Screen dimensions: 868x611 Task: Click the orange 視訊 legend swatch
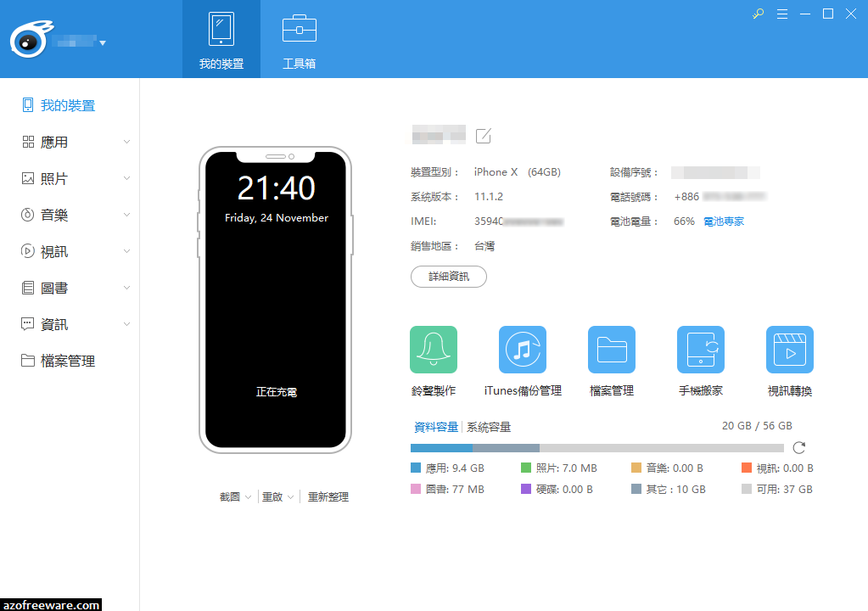tap(747, 468)
